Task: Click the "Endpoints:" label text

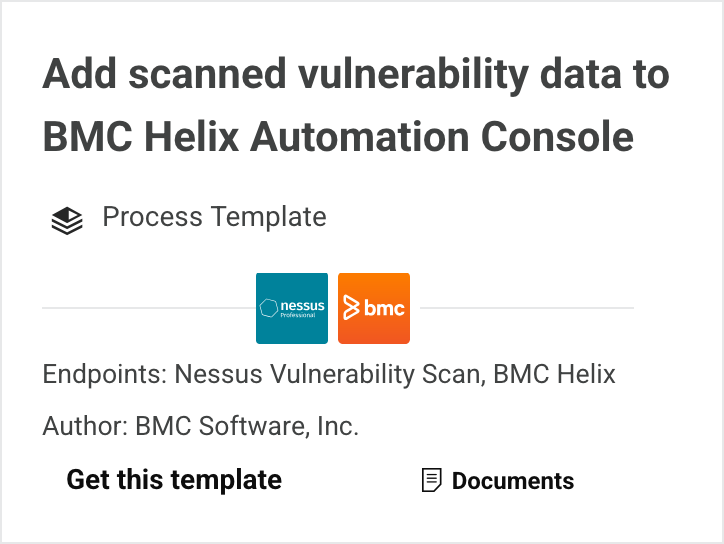Action: point(105,375)
